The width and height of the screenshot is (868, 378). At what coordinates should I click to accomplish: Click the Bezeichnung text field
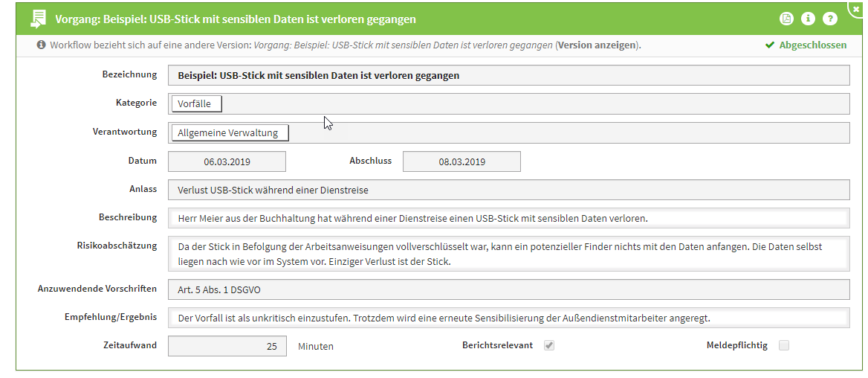tap(508, 75)
